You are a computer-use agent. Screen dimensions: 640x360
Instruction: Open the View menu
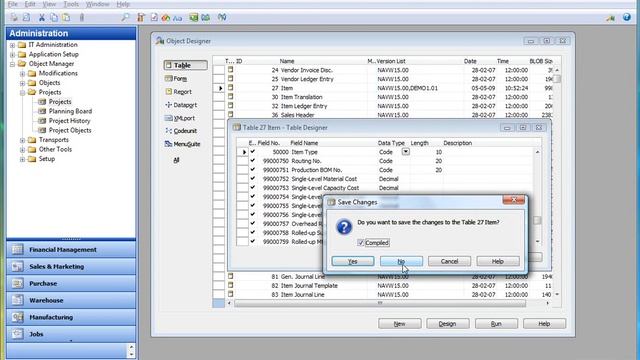[49, 4]
